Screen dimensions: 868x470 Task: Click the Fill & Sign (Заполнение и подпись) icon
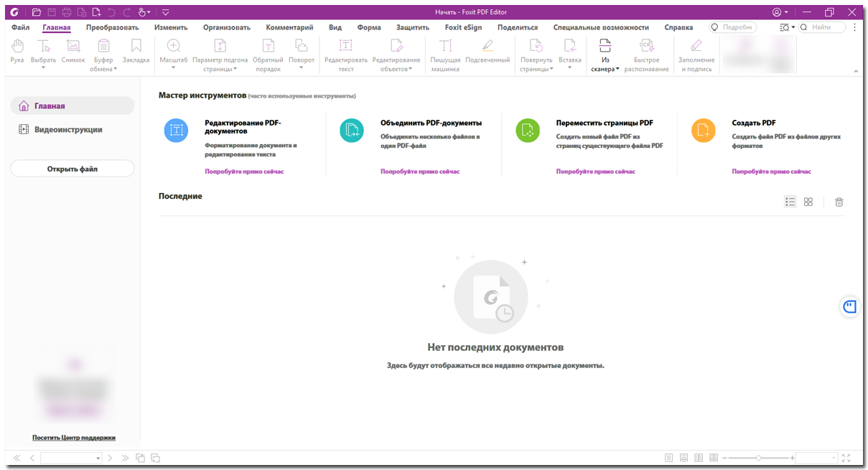coord(695,48)
